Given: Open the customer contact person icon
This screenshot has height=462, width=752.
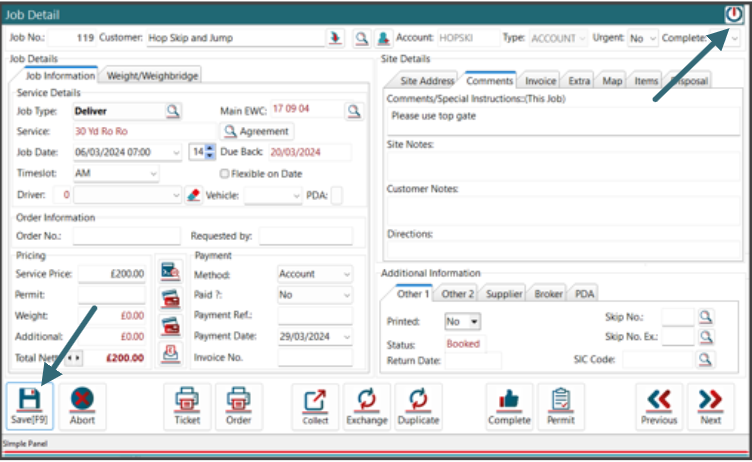Looking at the screenshot, I should pyautogui.click(x=383, y=38).
